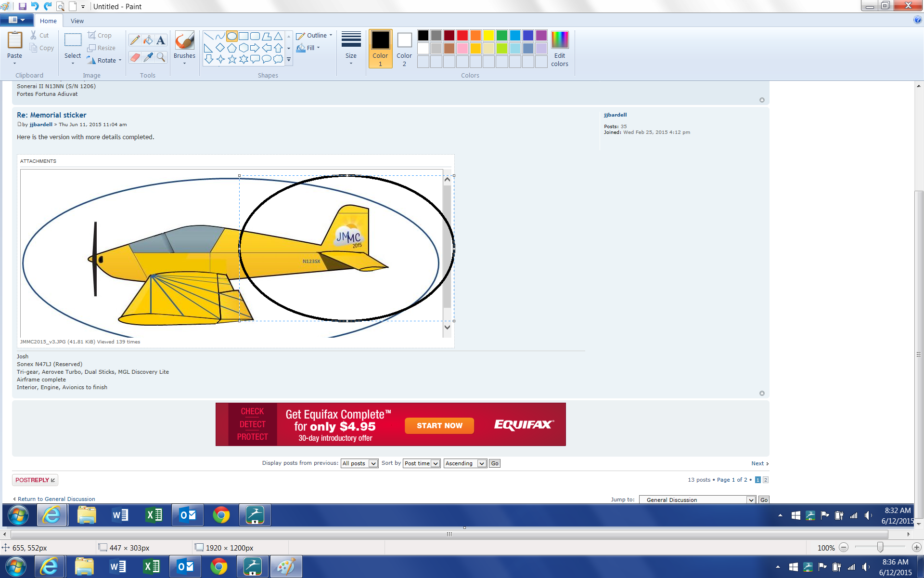
Task: Choose the Right arrow shape
Action: [x=255, y=48]
